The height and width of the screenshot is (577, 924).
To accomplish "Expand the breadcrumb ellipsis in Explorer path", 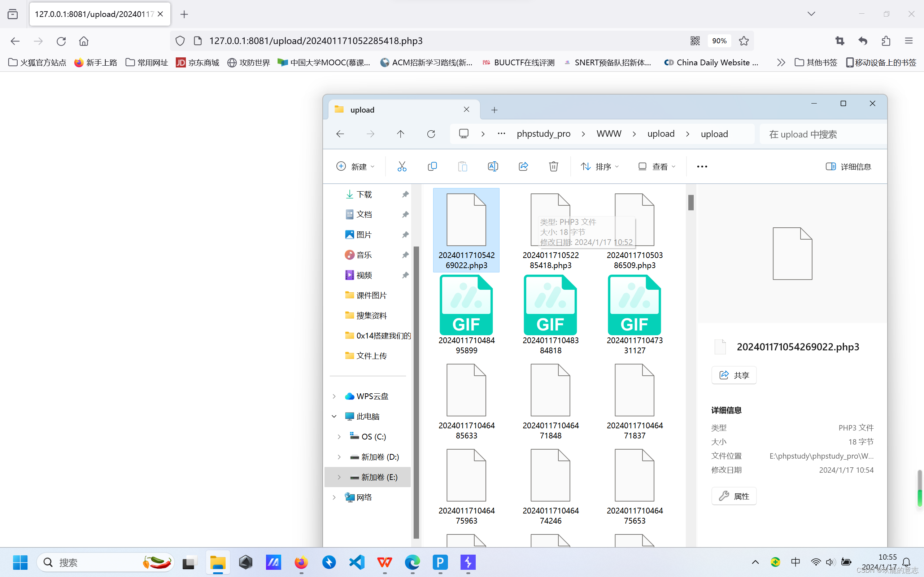I will pos(501,134).
